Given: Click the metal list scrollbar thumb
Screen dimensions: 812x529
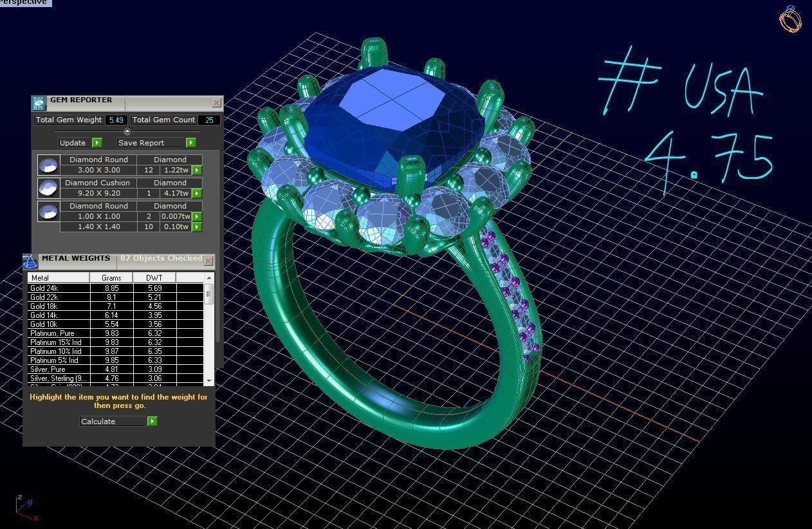Looking at the screenshot, I should pyautogui.click(x=208, y=294).
